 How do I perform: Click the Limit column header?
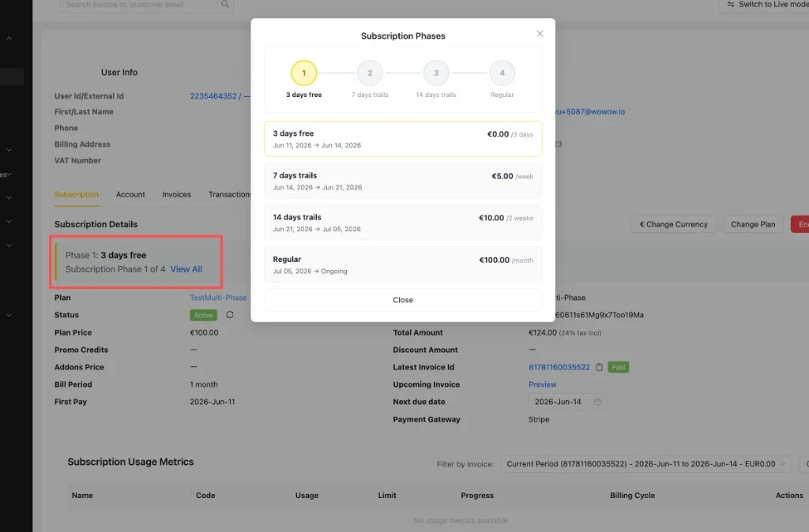click(x=387, y=496)
